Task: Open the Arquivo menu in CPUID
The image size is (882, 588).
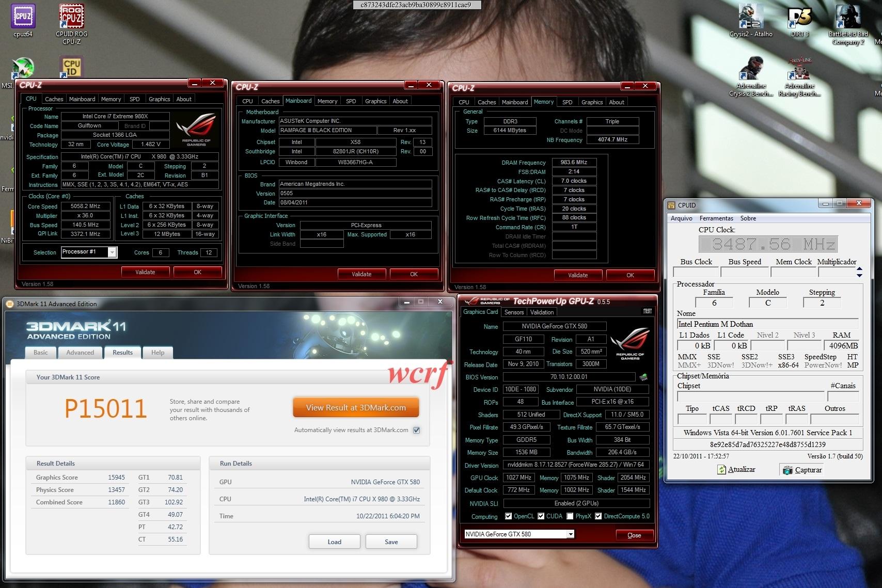Action: coord(682,218)
